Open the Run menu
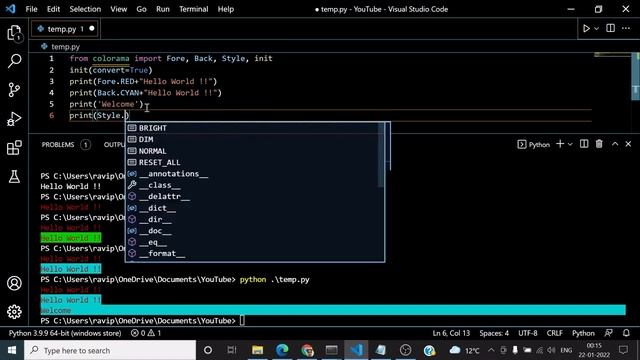Viewport: 640px width, 360px height. pos(162,9)
